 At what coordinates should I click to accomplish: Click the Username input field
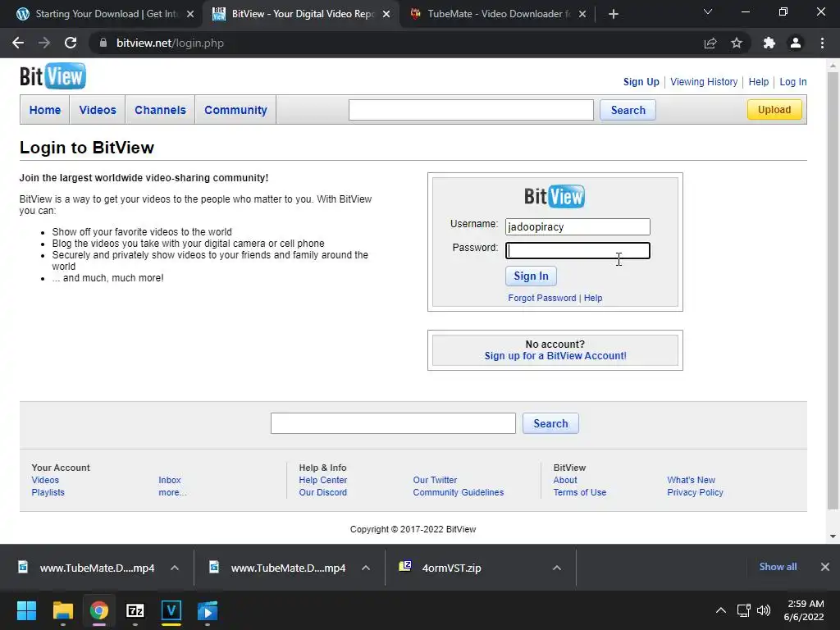[x=577, y=226]
